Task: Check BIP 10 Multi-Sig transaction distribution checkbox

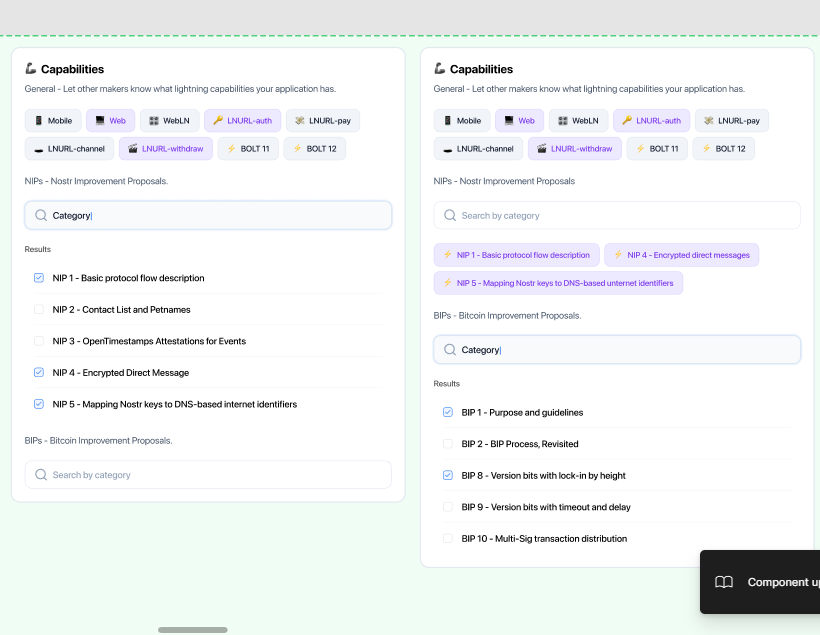Action: (448, 538)
